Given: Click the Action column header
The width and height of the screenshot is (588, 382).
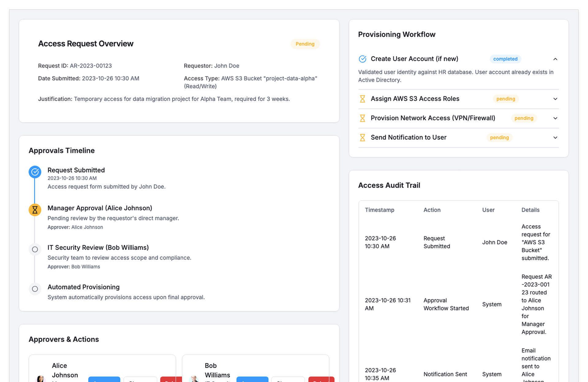Looking at the screenshot, I should 432,210.
